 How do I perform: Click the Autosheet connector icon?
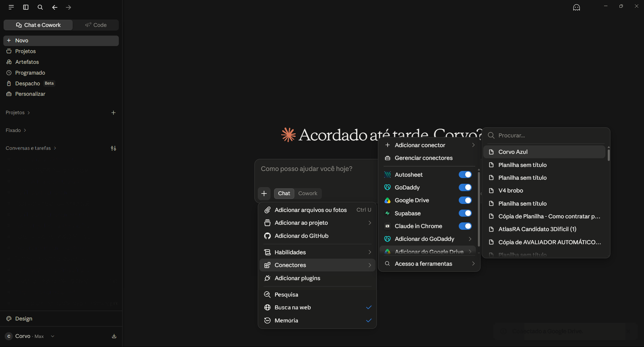(x=388, y=175)
